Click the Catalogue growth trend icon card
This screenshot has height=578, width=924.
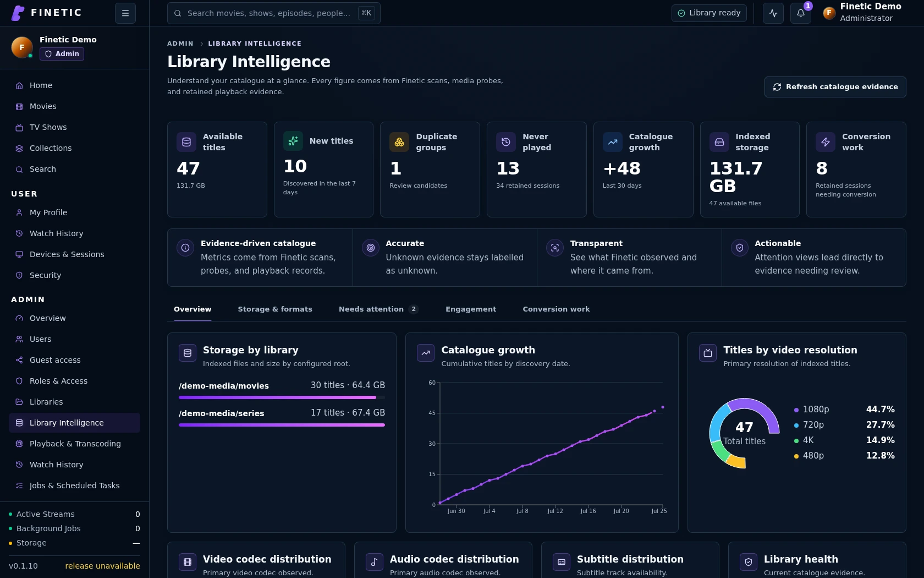point(613,142)
